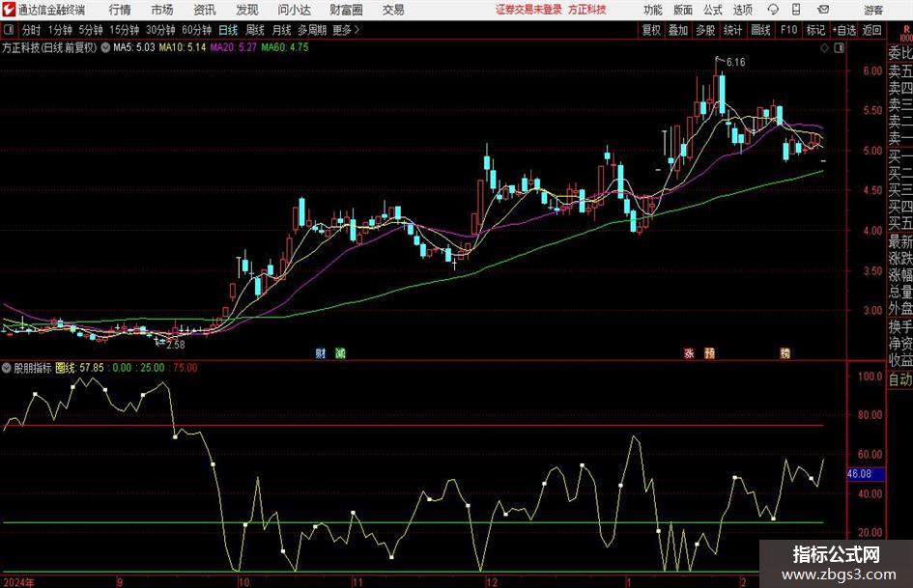This screenshot has width=913, height=588.
Task: Click the 统计 toolbar button
Action: (x=732, y=30)
